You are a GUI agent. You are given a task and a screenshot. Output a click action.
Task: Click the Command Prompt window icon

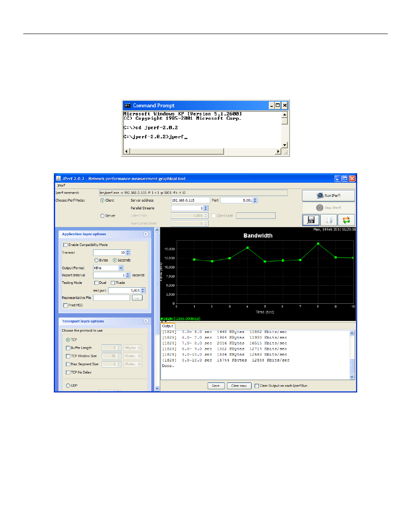click(128, 106)
